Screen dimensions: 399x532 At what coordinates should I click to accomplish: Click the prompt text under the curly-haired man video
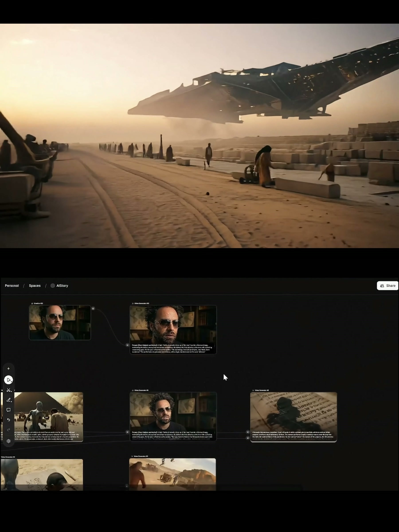click(x=172, y=436)
